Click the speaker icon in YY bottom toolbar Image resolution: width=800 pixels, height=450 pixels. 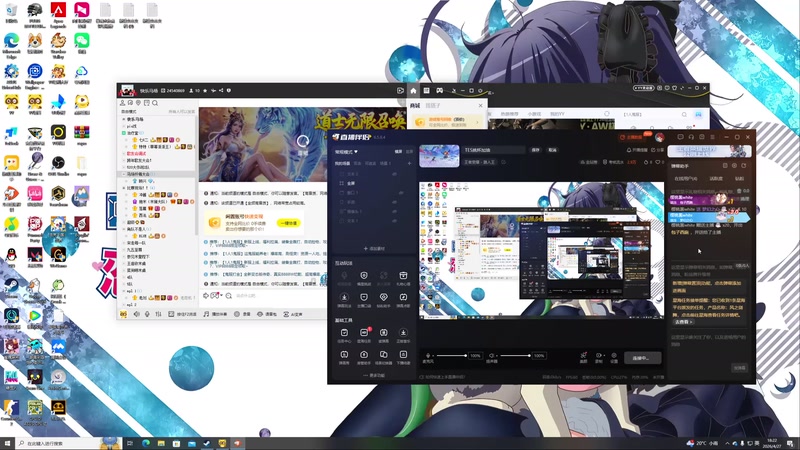(136, 314)
